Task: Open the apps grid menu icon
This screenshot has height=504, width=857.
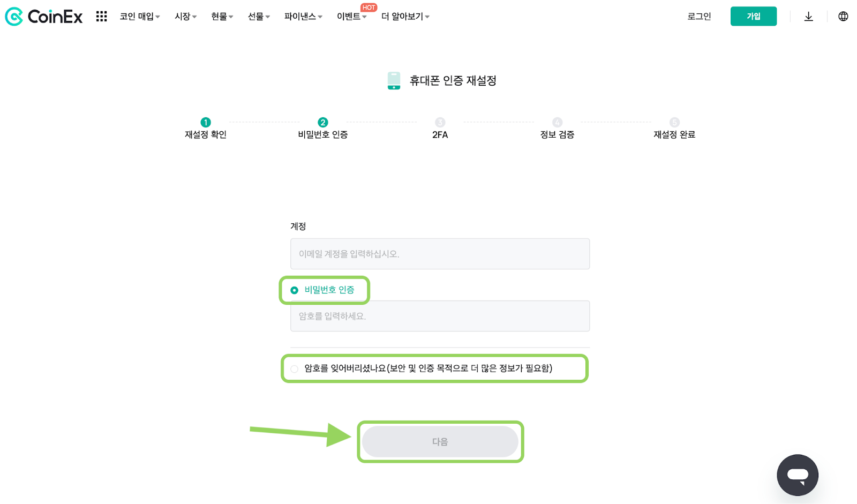Action: pos(102,17)
